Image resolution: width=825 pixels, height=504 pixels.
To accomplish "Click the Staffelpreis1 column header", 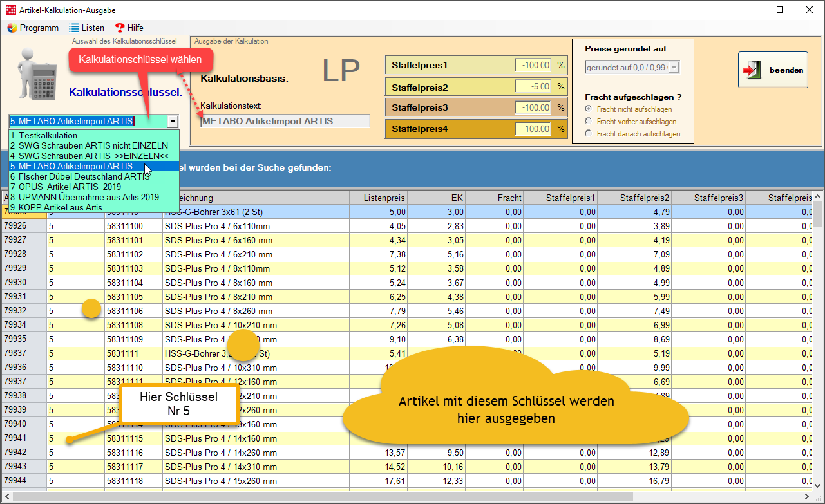I will (x=561, y=198).
